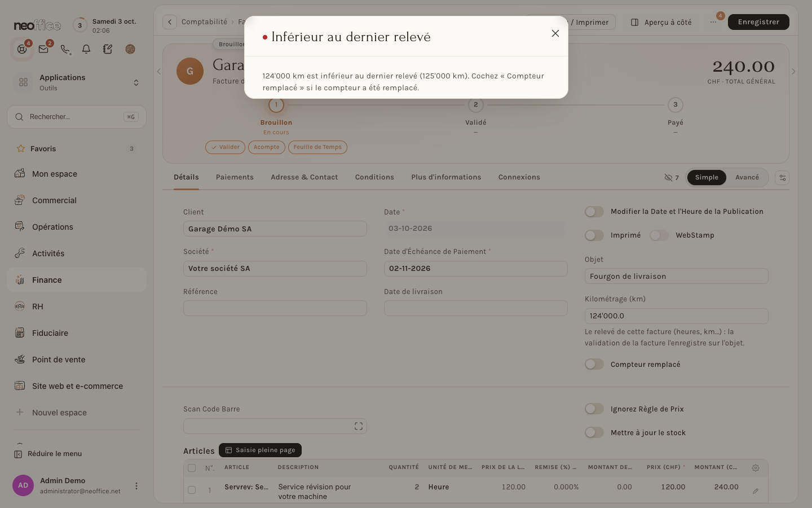Go to next record chevron
Image resolution: width=812 pixels, height=508 pixels.
793,72
